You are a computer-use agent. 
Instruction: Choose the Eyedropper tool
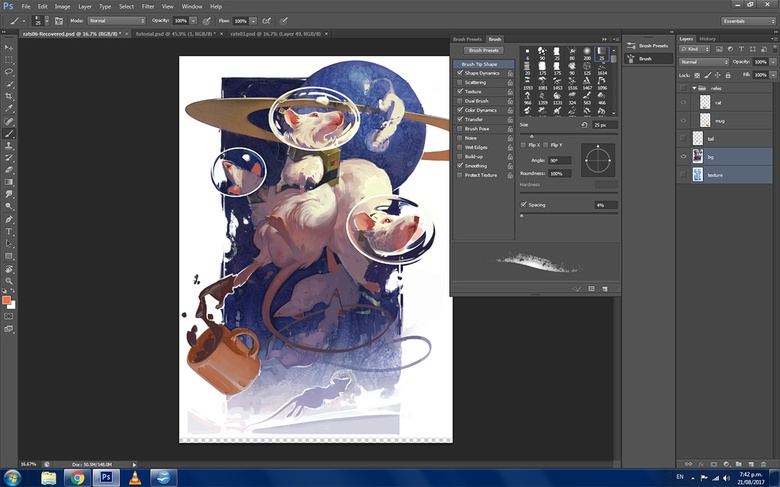click(x=9, y=108)
